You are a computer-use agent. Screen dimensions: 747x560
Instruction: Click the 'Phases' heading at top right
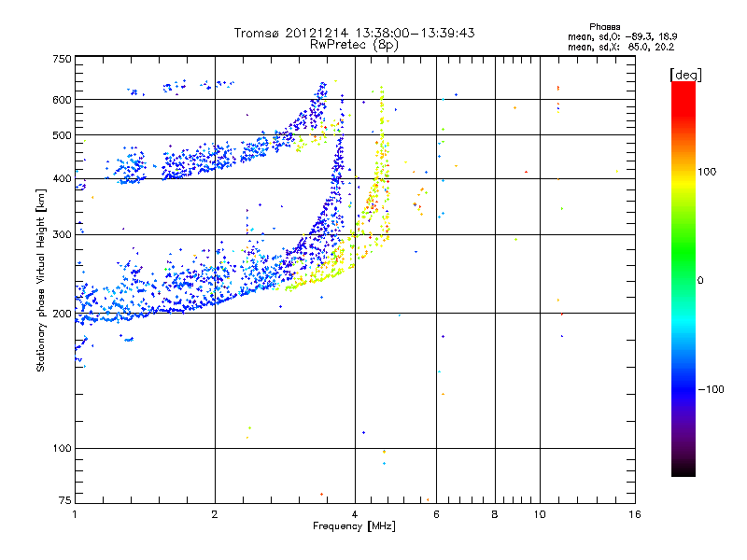tap(604, 27)
